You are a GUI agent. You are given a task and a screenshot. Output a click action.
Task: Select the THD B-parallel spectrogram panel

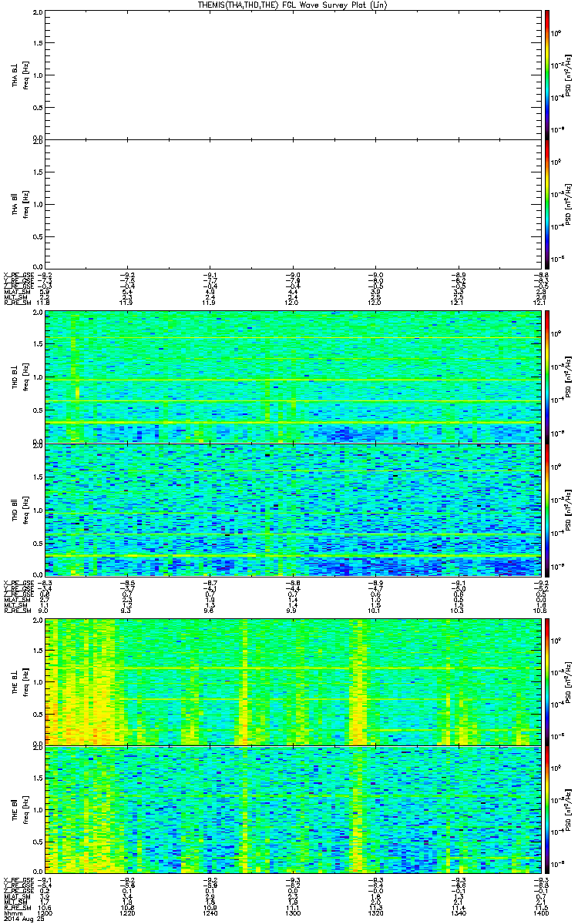(292, 510)
